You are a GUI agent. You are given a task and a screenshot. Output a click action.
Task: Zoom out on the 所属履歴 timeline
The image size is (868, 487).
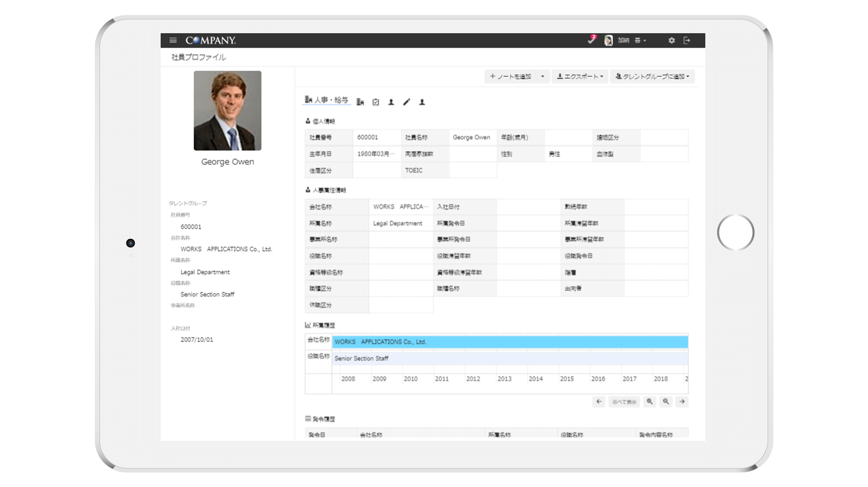[666, 401]
